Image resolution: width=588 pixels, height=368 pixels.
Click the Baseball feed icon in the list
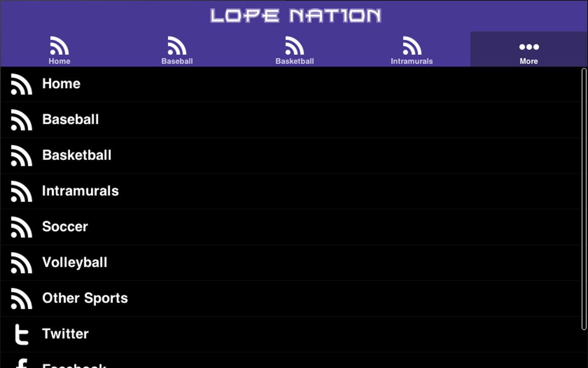pos(21,120)
